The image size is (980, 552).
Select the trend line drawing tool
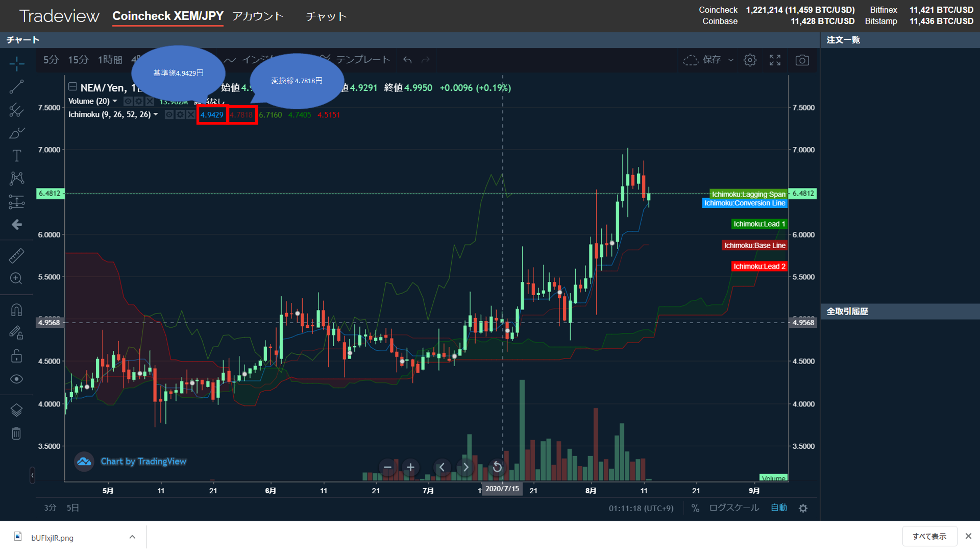(x=17, y=87)
